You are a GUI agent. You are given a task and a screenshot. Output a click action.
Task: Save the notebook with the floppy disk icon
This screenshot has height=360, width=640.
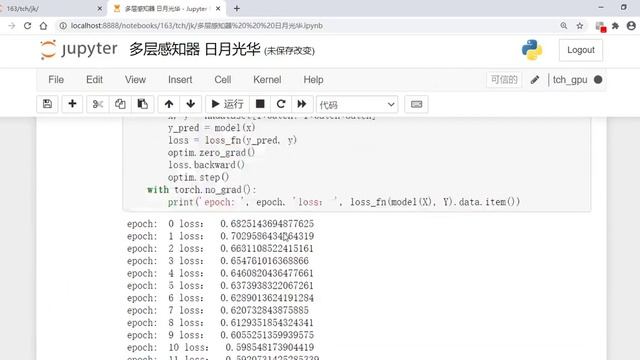(47, 104)
